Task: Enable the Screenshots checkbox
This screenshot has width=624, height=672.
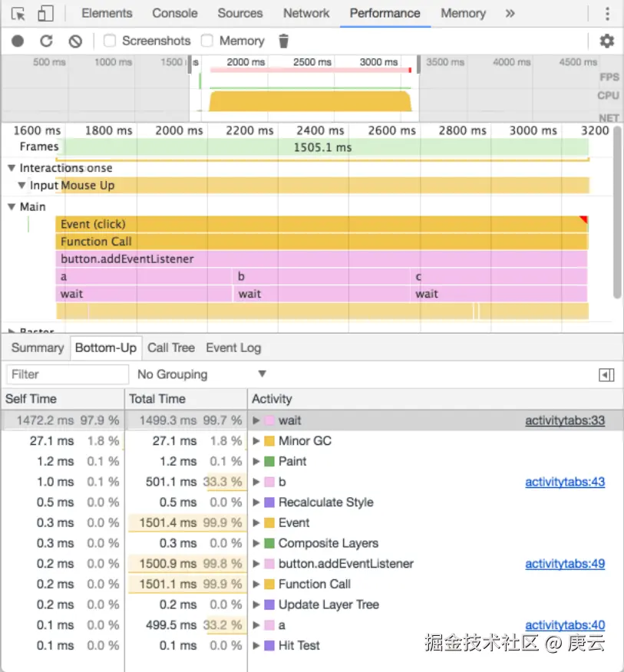Action: click(110, 41)
